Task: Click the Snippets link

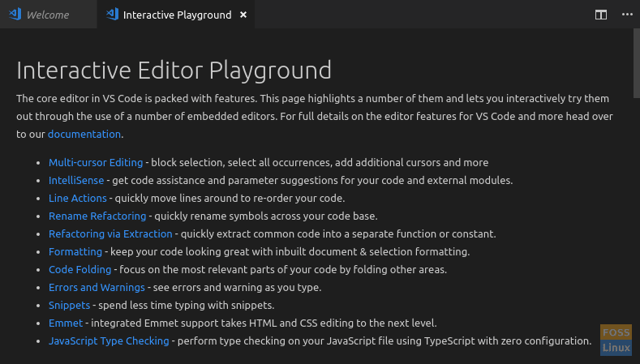Action: pyautogui.click(x=69, y=306)
